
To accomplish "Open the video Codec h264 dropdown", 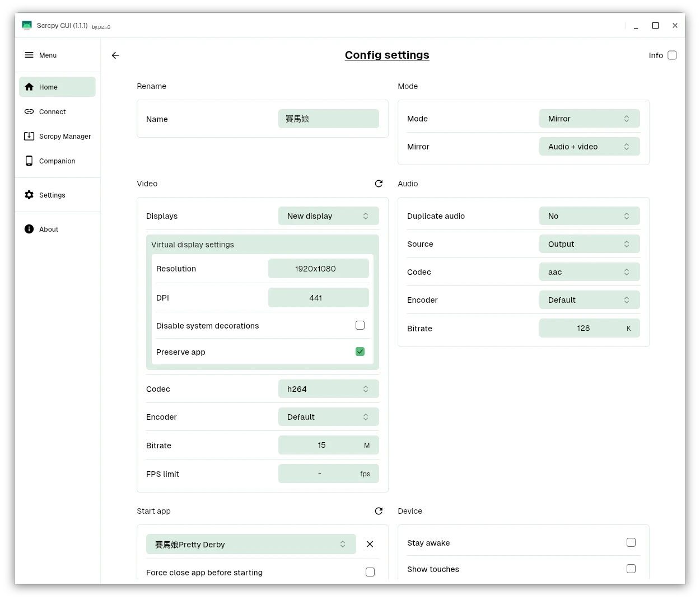I will 328,389.
